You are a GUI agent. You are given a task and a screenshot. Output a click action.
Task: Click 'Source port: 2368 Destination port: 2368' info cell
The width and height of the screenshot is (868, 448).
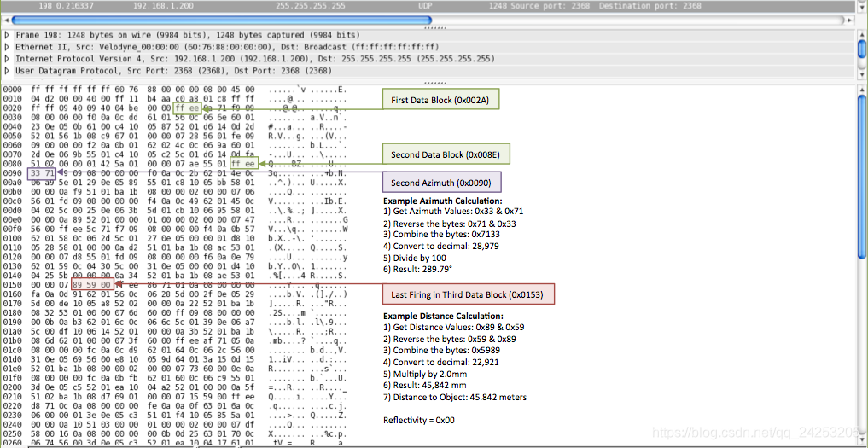point(605,6)
